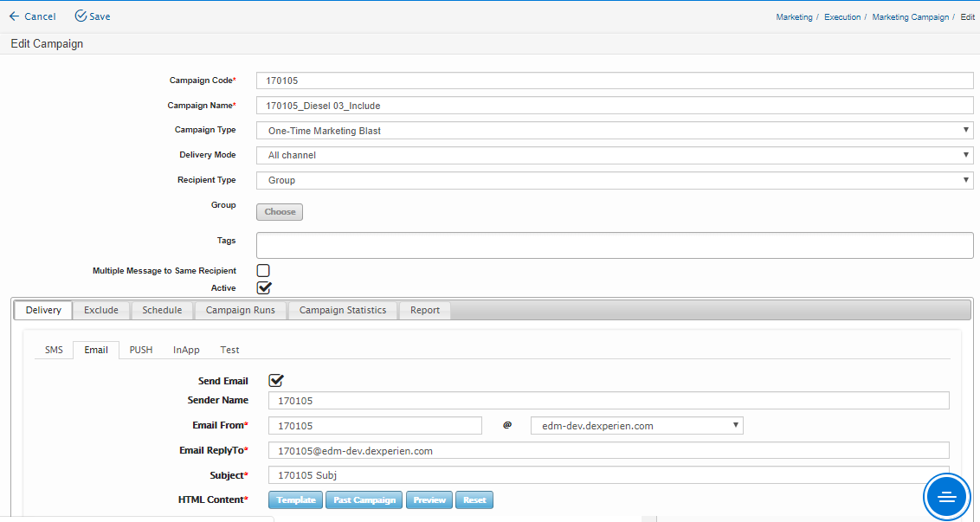Open the Campaign Statistics tab
Image resolution: width=980 pixels, height=522 pixels.
click(x=342, y=310)
